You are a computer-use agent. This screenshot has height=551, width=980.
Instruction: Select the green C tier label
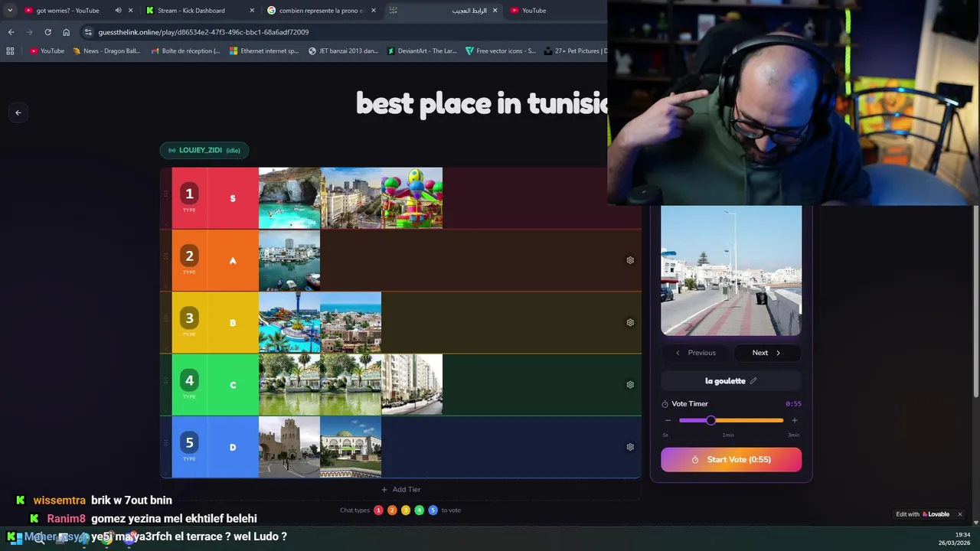(233, 385)
